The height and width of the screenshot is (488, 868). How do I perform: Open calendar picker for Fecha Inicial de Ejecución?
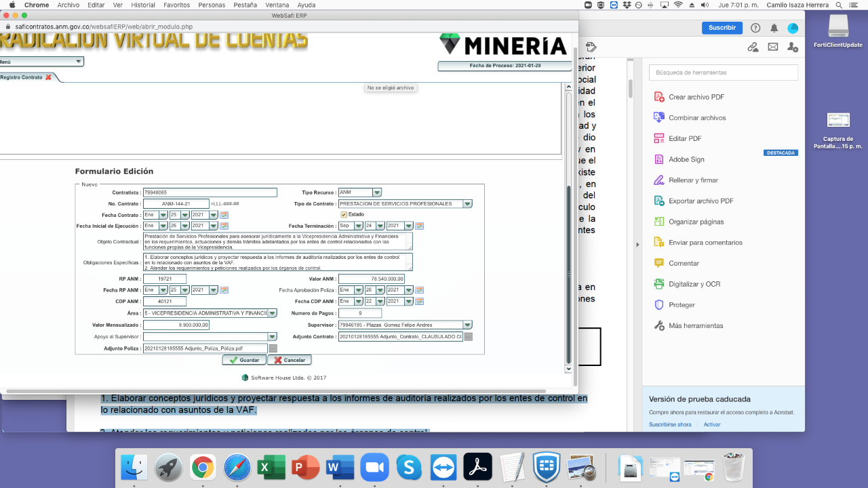click(x=224, y=226)
